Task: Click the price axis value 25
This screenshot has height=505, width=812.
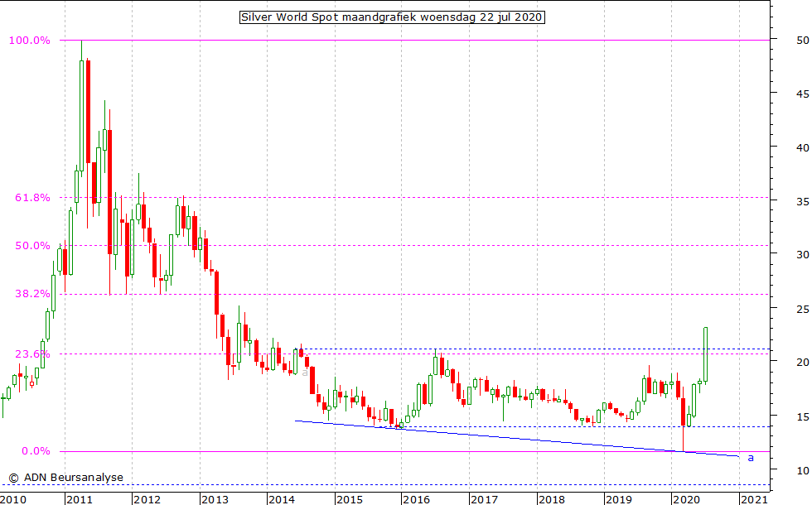Action: coord(803,309)
